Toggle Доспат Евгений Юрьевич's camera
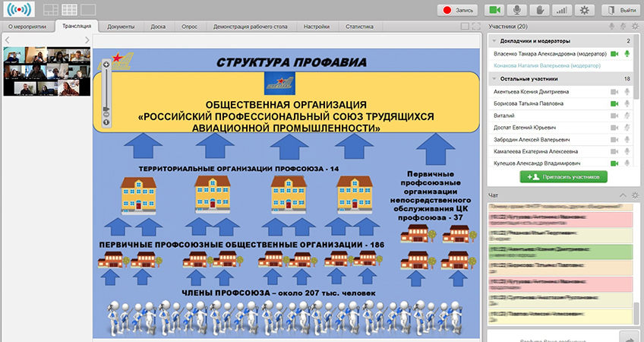The image size is (644, 342). tap(614, 128)
